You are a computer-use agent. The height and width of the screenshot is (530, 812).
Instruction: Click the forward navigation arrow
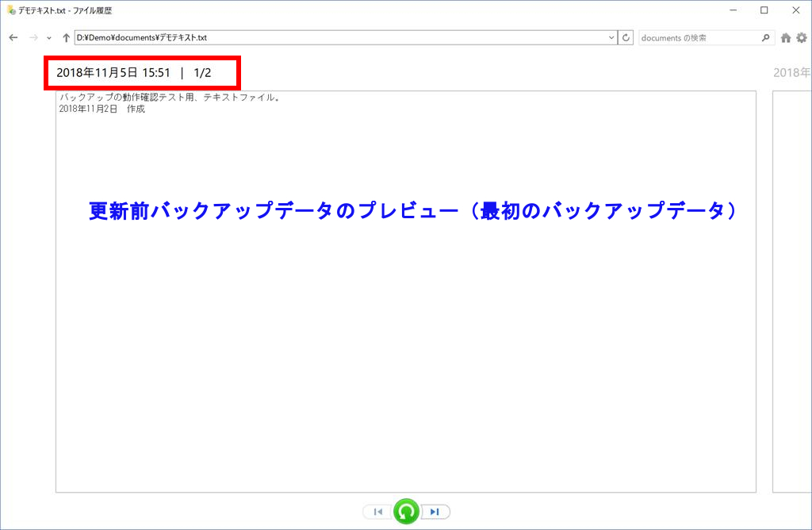(33, 37)
